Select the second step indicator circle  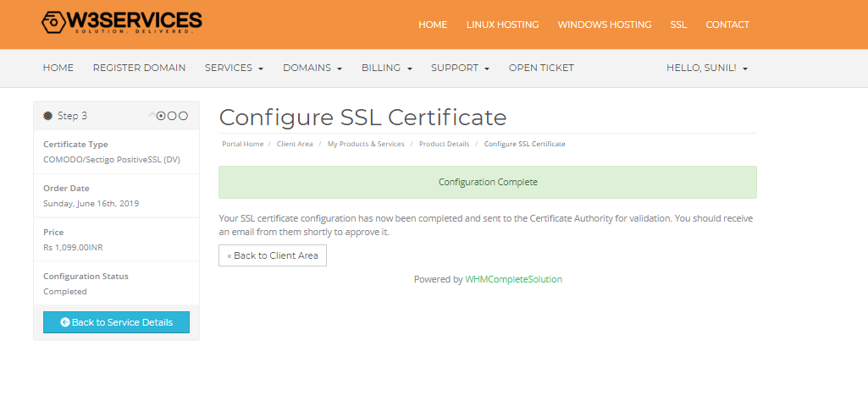pos(172,116)
